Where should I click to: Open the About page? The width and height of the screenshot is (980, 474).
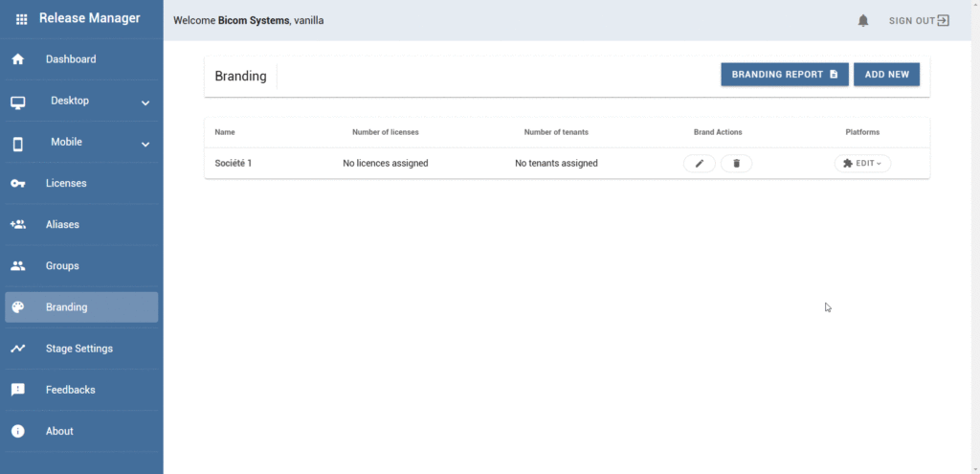tap(81, 431)
